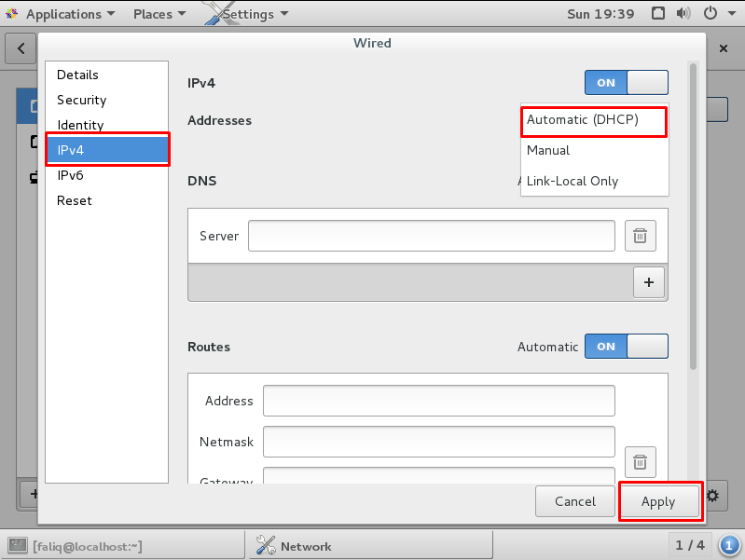Click the Applications menu logo icon
745x560 pixels.
click(12, 14)
